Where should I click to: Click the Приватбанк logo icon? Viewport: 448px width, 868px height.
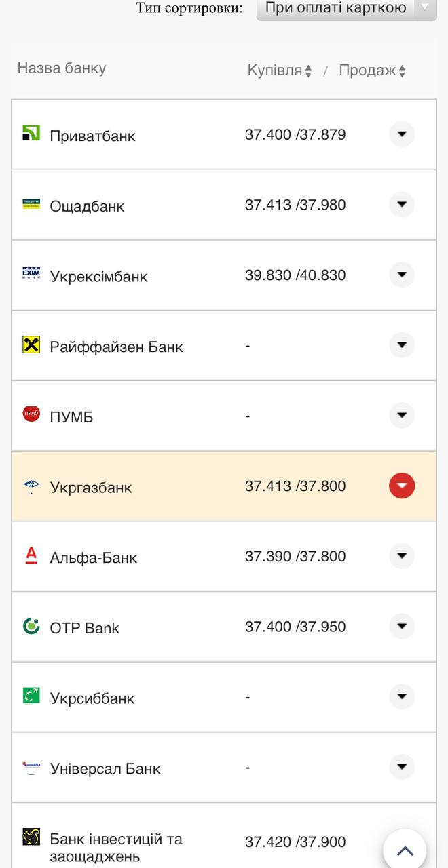coord(30,134)
